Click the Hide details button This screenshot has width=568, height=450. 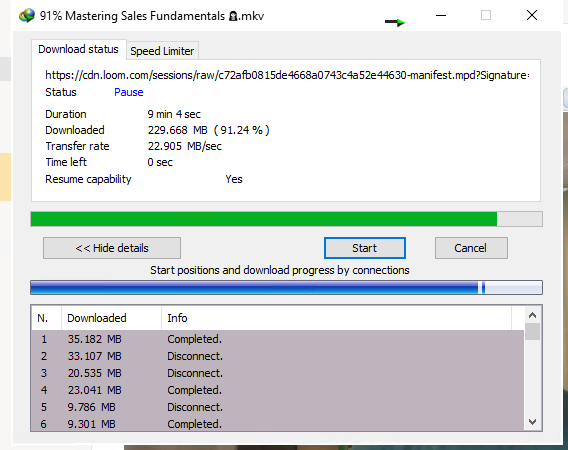(x=112, y=248)
